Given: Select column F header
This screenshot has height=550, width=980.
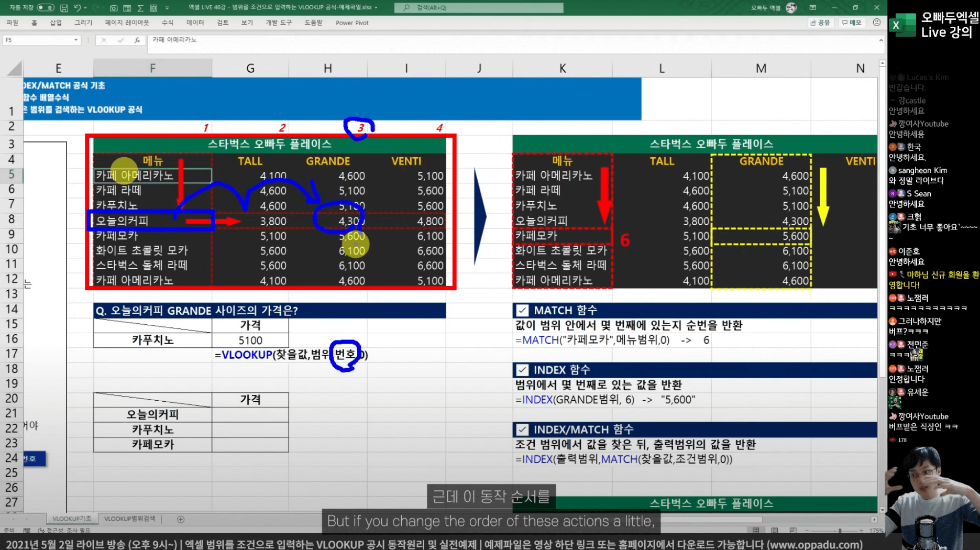Looking at the screenshot, I should coord(152,69).
